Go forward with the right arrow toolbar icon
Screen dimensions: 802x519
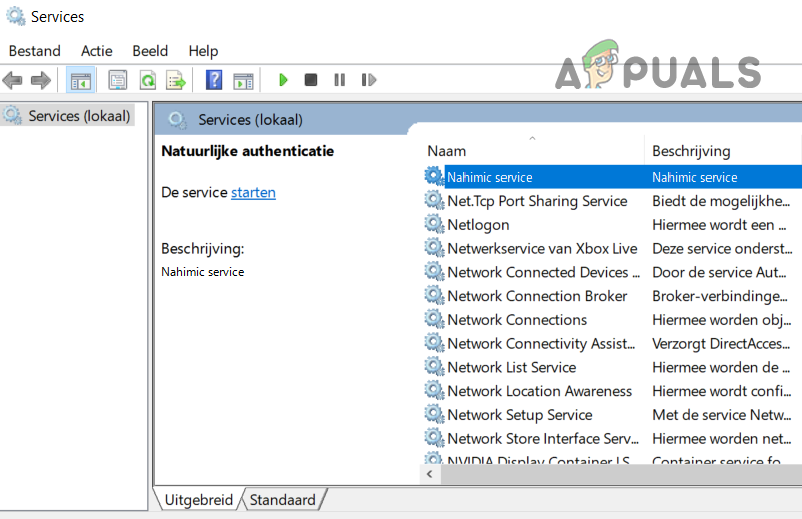(41, 80)
